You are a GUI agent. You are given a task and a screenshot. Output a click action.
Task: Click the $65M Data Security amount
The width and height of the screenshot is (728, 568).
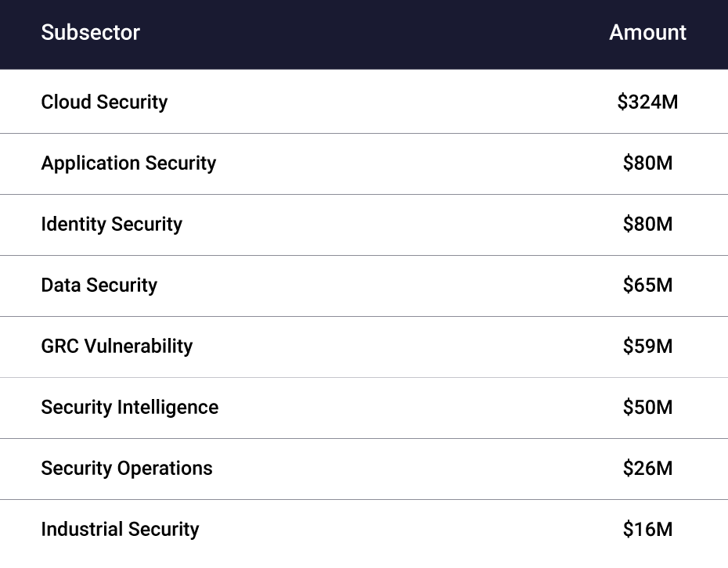[647, 286]
